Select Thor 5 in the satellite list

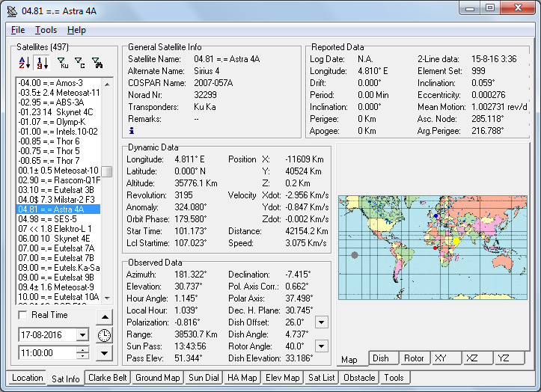coord(58,151)
